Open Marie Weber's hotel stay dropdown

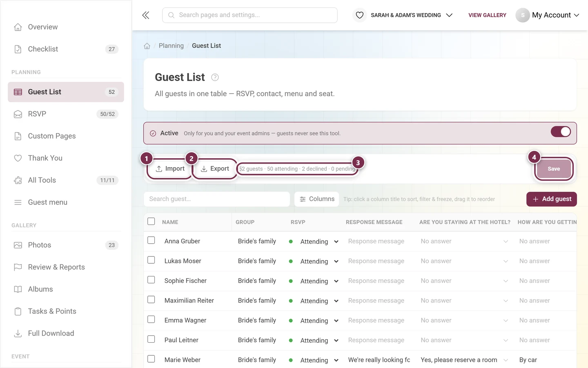[x=465, y=360]
